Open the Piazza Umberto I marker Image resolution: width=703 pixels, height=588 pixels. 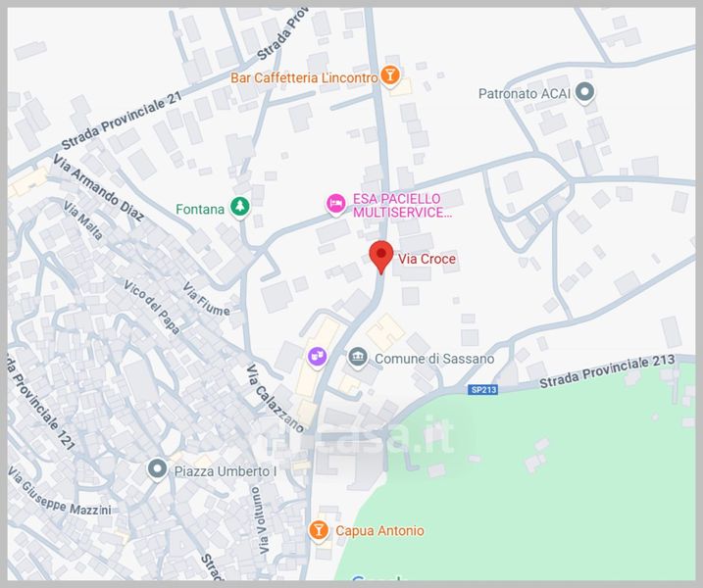[x=157, y=469]
